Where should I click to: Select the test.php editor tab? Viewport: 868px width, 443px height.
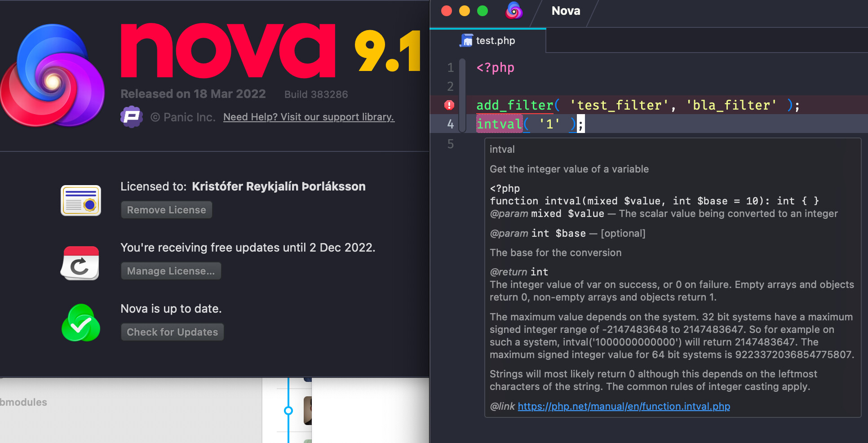pos(488,40)
